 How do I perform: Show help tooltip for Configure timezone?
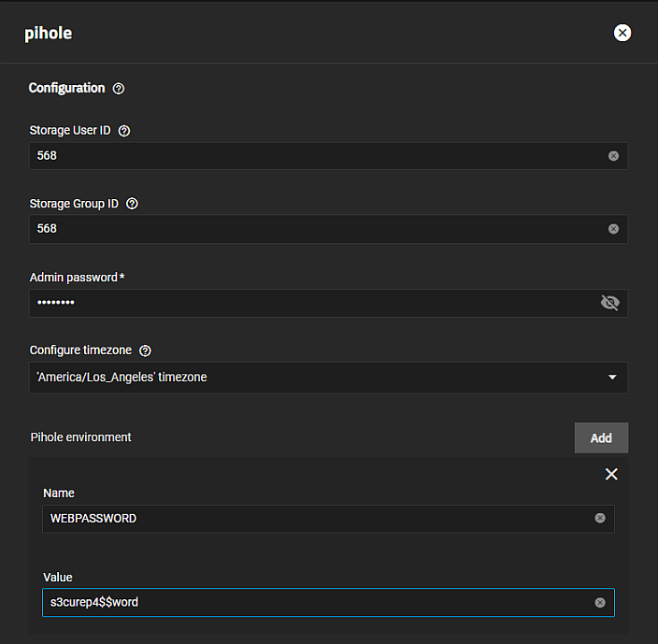point(145,351)
